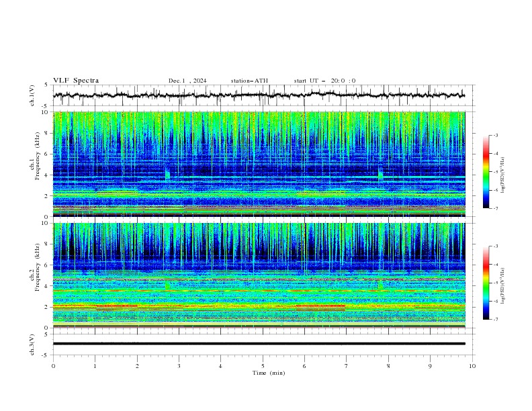Click the '-3' label on upper colorbar
This screenshot has width=532, height=411.
click(495, 135)
